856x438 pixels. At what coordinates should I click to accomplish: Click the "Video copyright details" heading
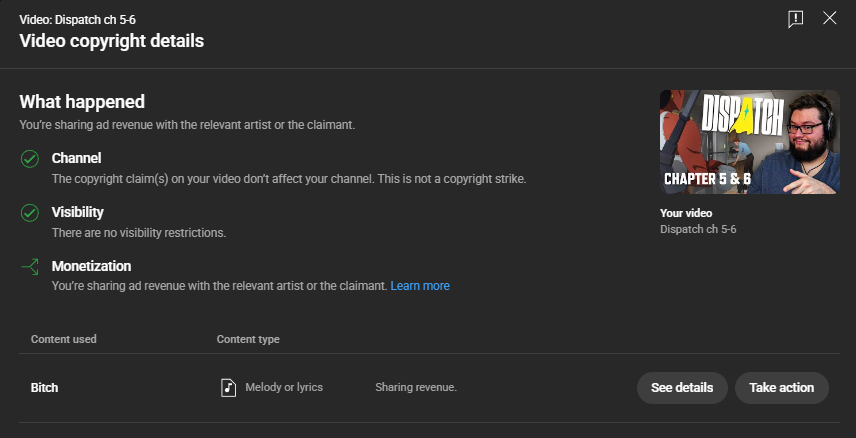(111, 41)
